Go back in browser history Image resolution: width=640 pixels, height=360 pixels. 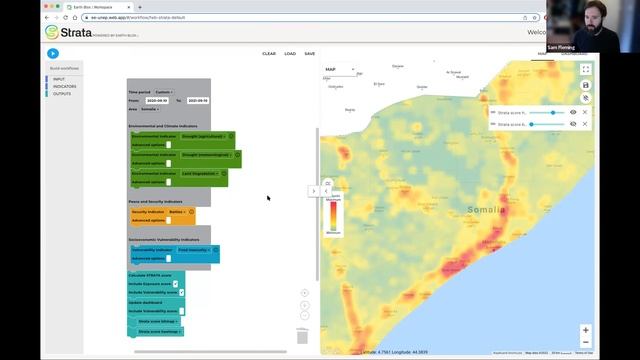pyautogui.click(x=47, y=18)
